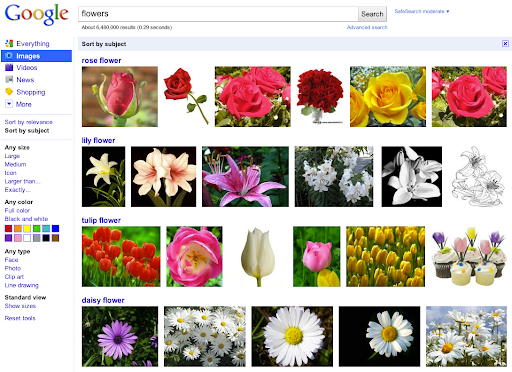Viewport: 512px width, 372px height.
Task: Open the News icon in sidebar
Action: 9,79
